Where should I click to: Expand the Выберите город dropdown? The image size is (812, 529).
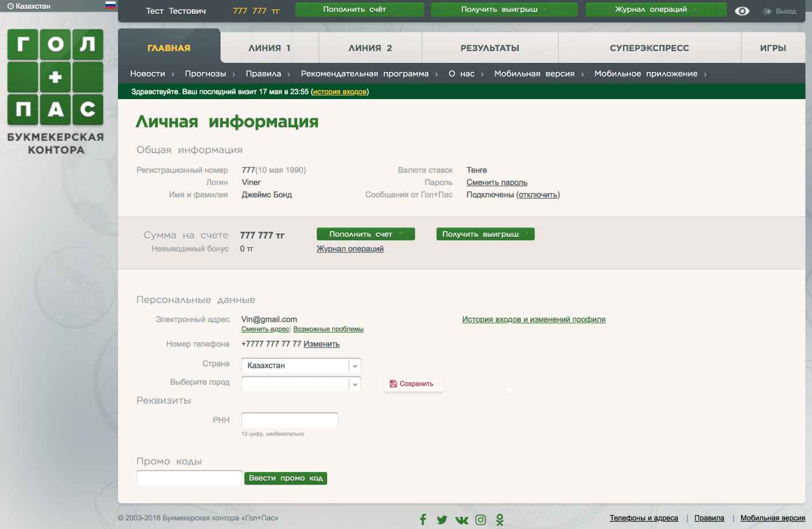click(x=355, y=384)
